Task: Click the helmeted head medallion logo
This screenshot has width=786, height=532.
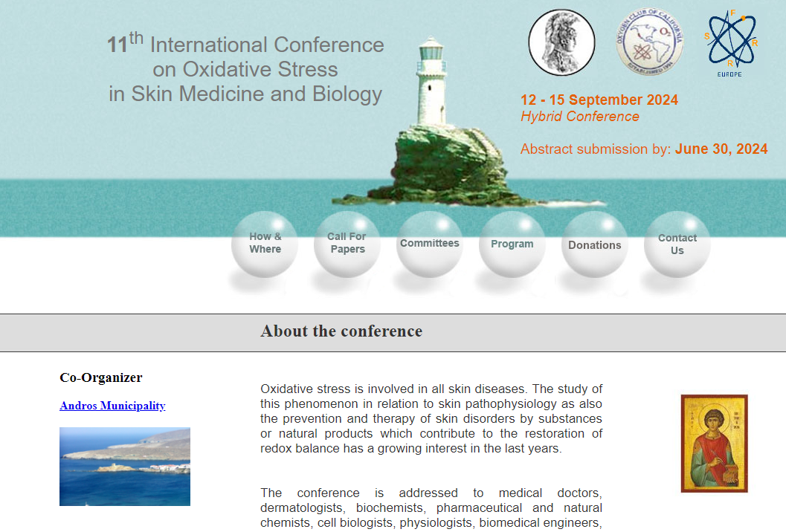Action: pos(562,42)
